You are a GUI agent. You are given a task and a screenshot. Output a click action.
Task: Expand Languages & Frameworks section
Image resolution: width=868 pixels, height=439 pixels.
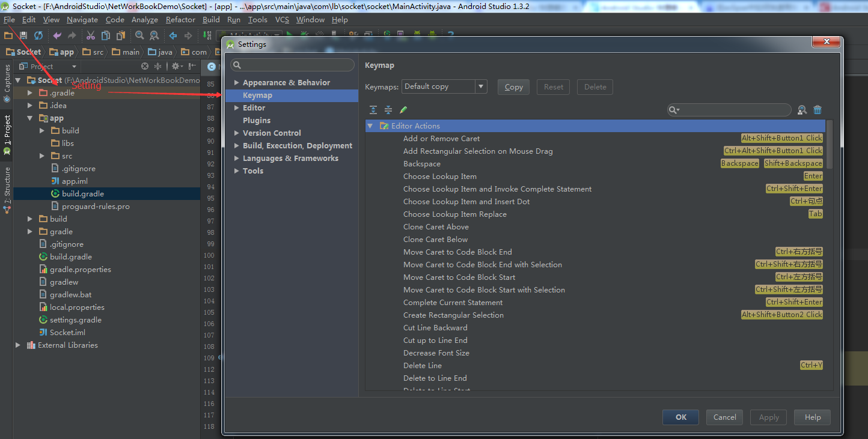click(x=237, y=159)
